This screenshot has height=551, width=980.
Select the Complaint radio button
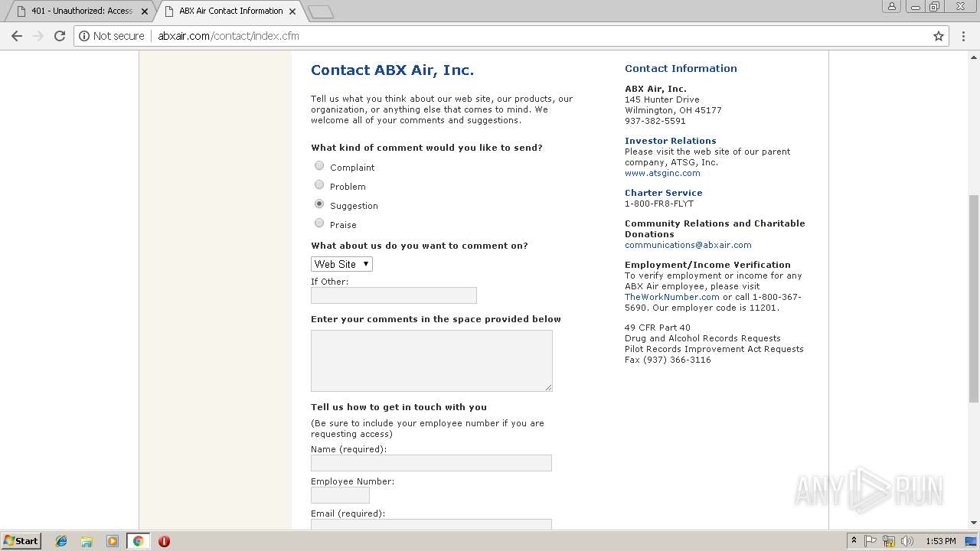[x=319, y=166]
